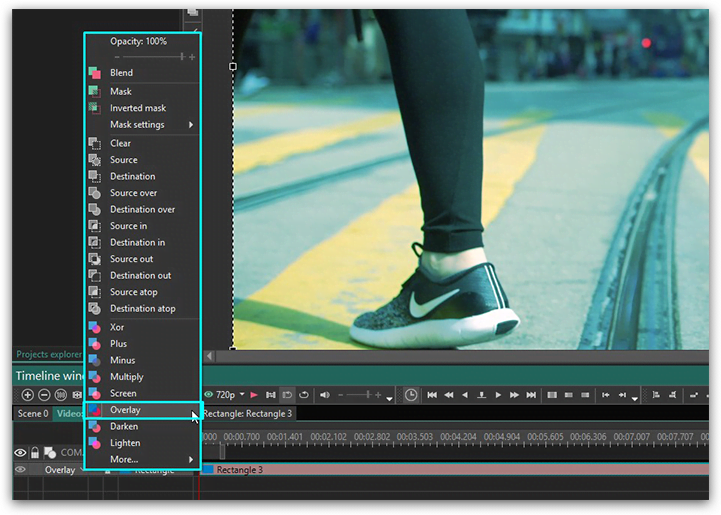Toggle the lock icon in layer header
This screenshot has height=515, width=721.
(34, 453)
